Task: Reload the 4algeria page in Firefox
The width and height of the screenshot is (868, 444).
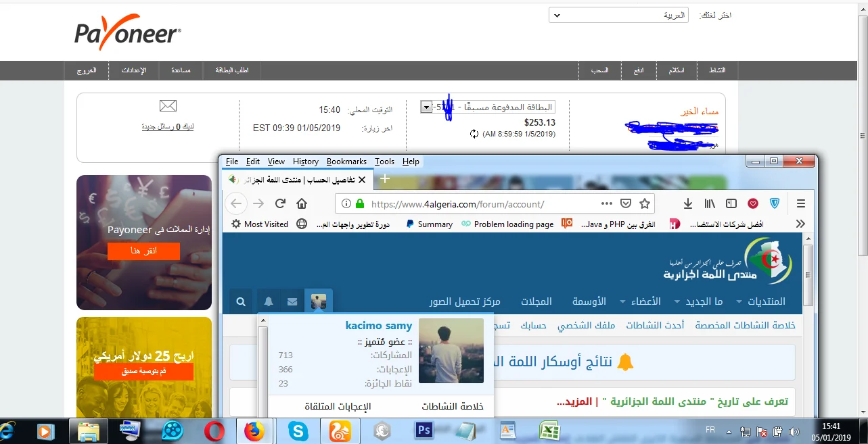Action: (280, 203)
